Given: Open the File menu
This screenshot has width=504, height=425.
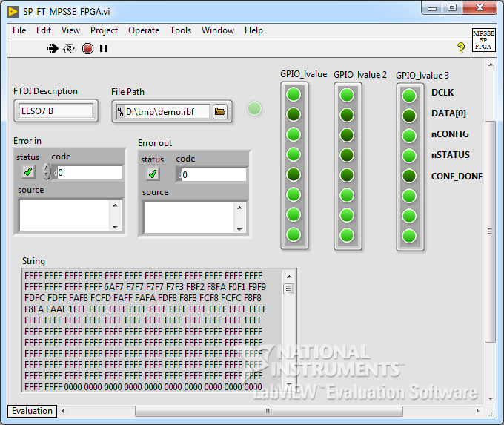Looking at the screenshot, I should coord(19,30).
